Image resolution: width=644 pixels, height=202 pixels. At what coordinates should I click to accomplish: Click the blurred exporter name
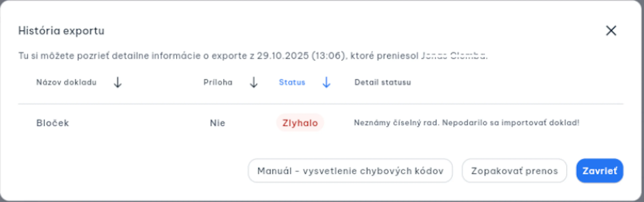click(x=454, y=56)
